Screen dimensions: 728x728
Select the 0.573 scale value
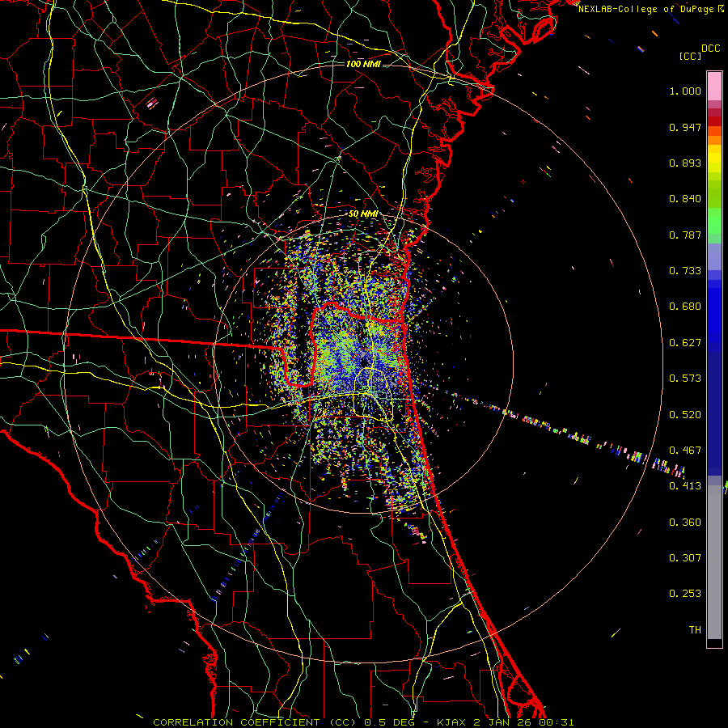tap(685, 379)
